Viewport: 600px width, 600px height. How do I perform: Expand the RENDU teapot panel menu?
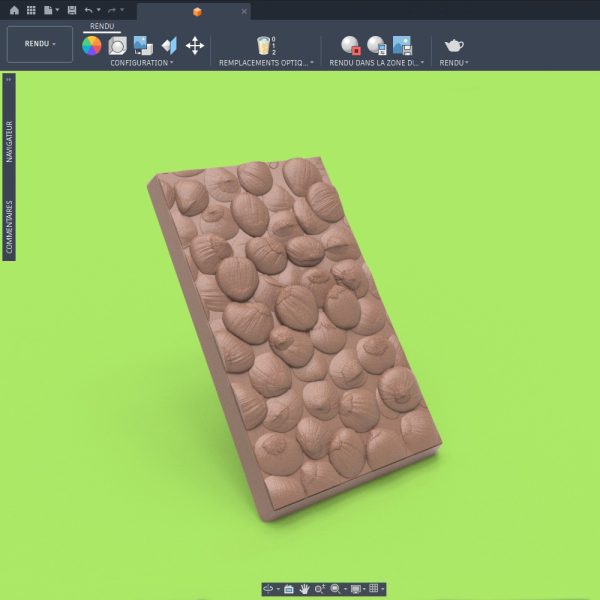point(454,63)
